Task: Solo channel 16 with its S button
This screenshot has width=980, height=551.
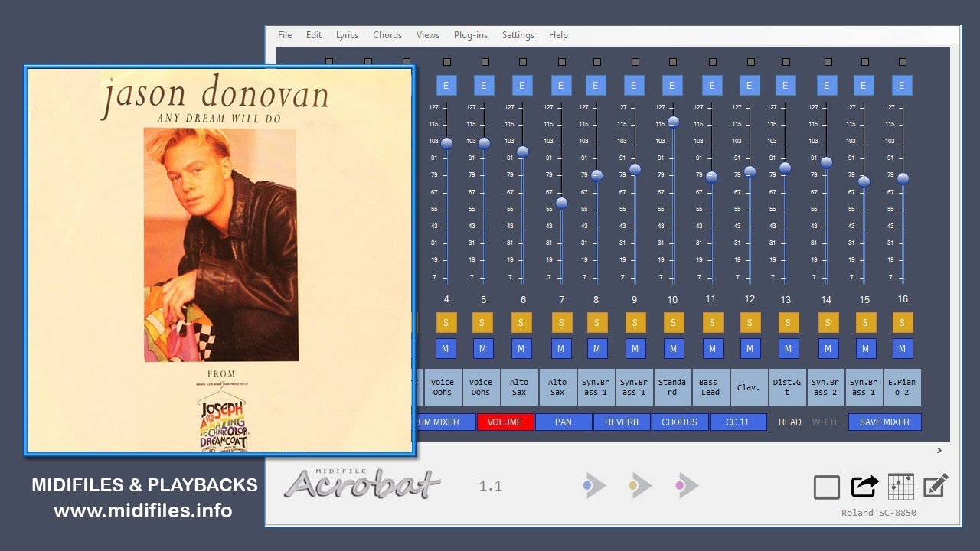Action: click(902, 322)
